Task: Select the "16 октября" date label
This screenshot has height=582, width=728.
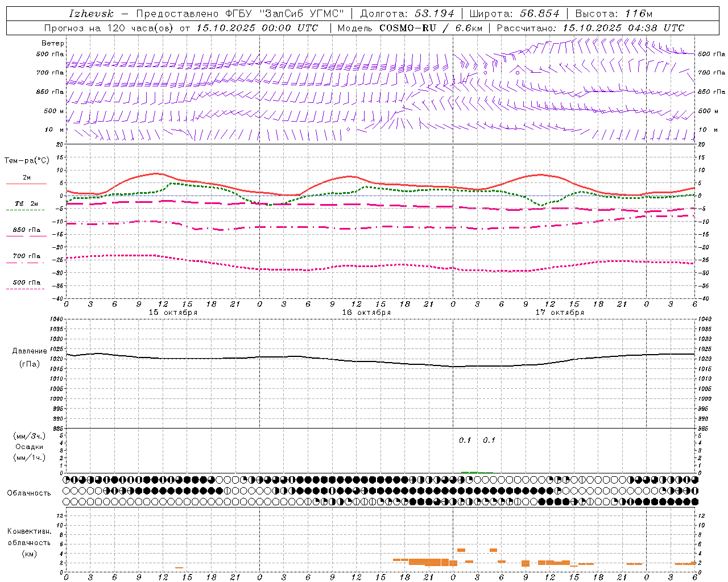Action: pos(366,313)
